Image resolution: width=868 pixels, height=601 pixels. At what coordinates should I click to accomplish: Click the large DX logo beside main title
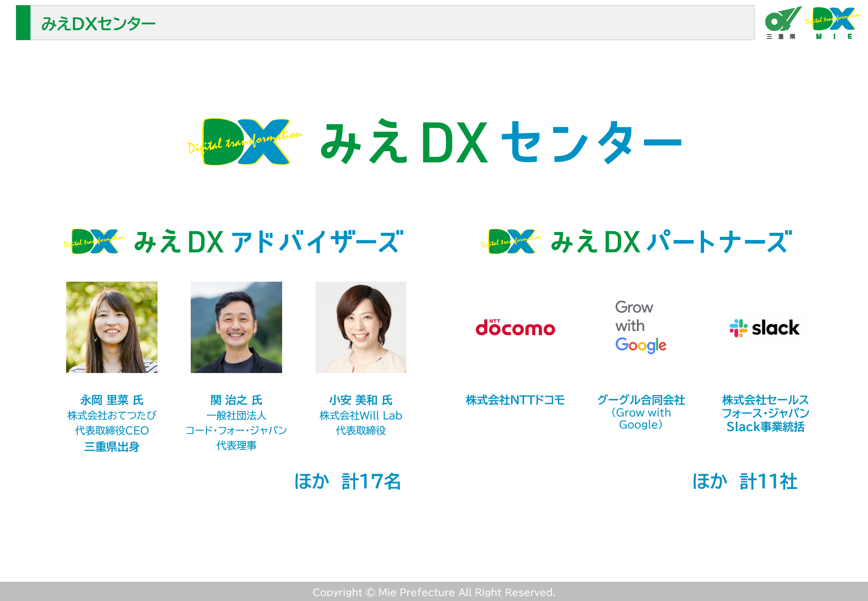(245, 142)
